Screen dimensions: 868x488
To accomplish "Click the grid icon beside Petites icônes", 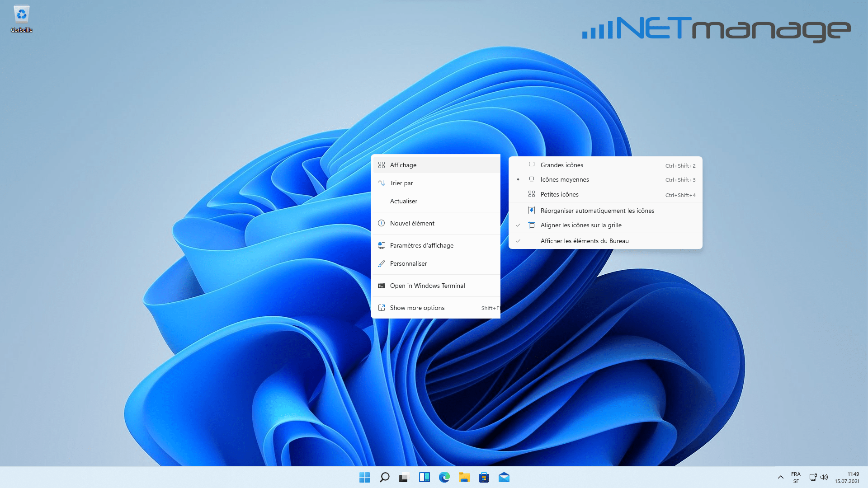I will pos(532,194).
